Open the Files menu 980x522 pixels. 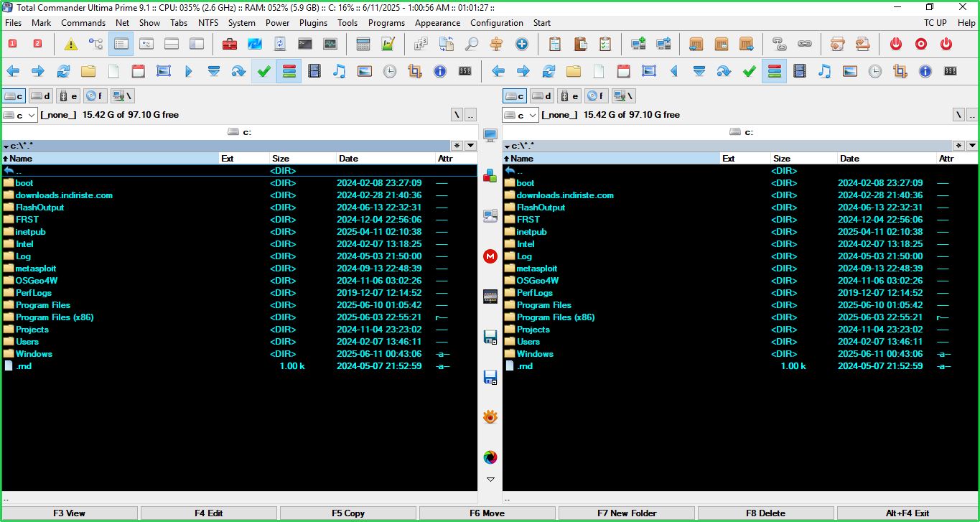[13, 22]
